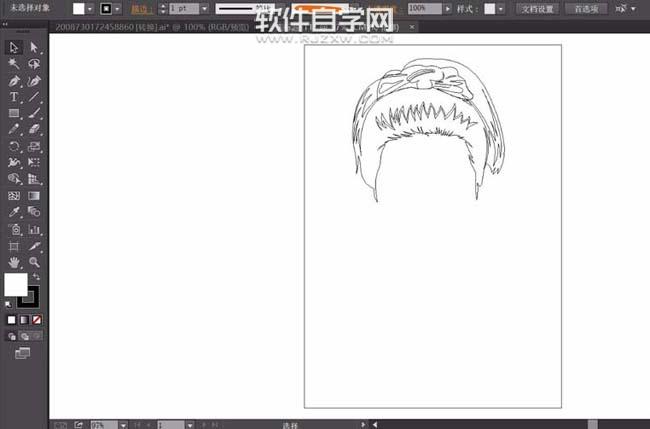Switch to 20087301724588​60 document tab
This screenshot has height=429, width=650.
[x=152, y=27]
